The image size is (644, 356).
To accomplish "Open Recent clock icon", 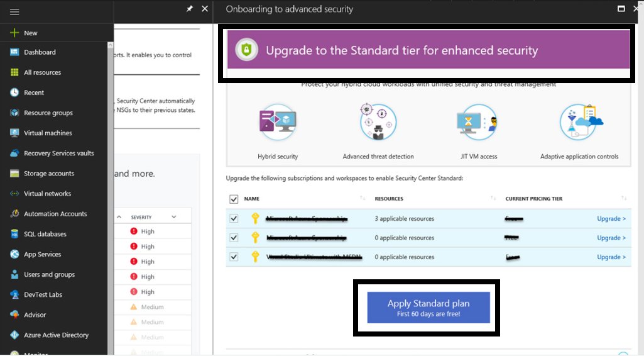I will (14, 92).
